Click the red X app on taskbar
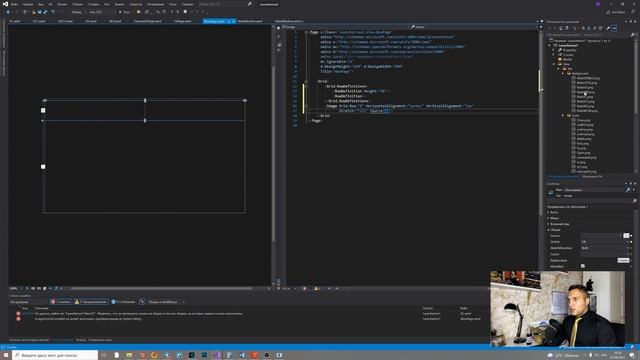 coord(254,355)
